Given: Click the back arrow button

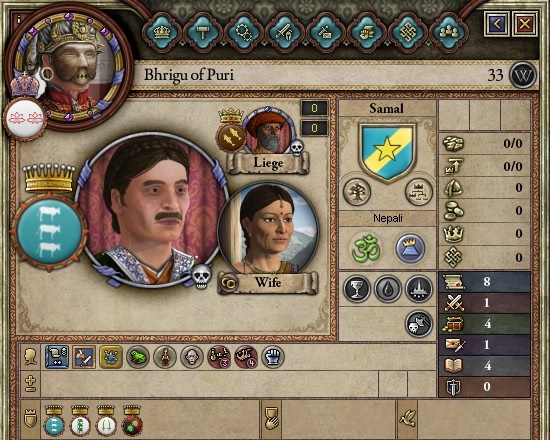Looking at the screenshot, I should [x=497, y=24].
